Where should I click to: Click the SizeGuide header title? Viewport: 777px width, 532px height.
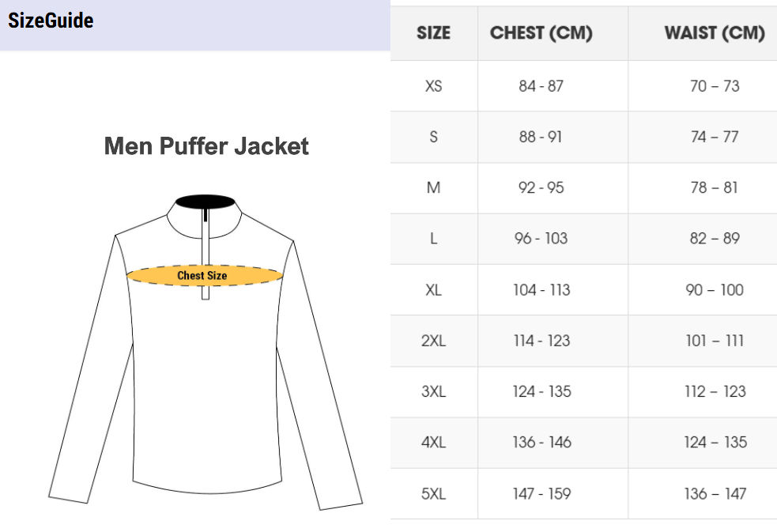point(51,21)
